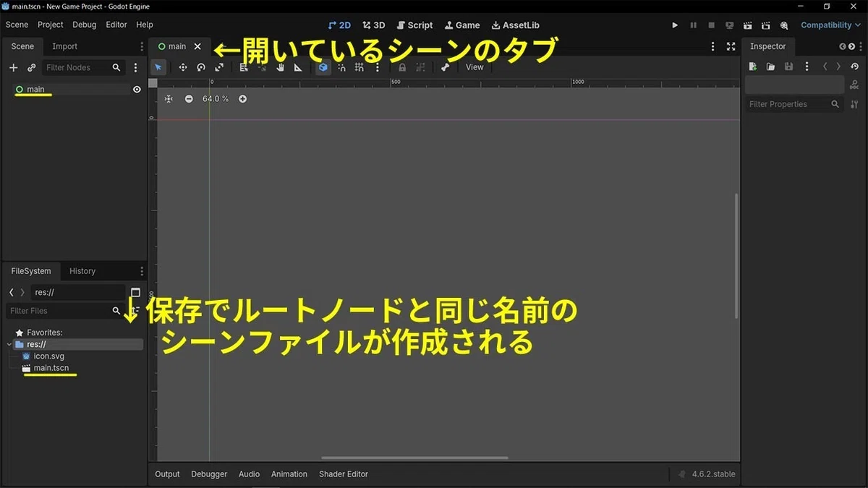Viewport: 868px width, 488px height.
Task: Open Inspector property tools menu
Action: click(855, 104)
